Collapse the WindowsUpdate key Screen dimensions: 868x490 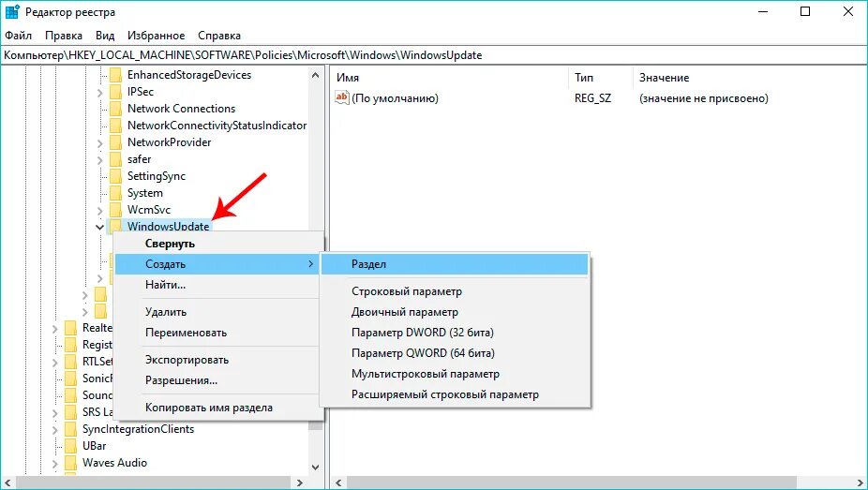click(99, 227)
